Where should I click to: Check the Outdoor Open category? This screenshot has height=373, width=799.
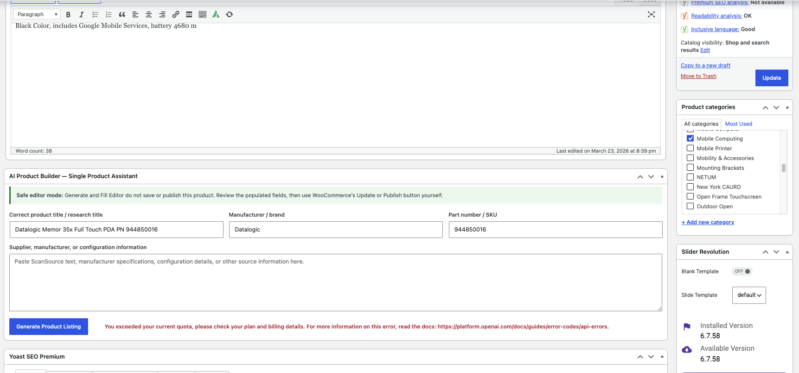pos(690,206)
